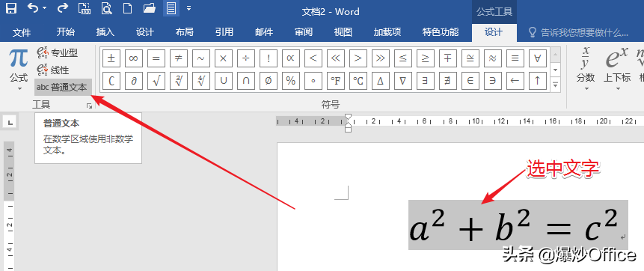
Task: Switch to the 布局 layout tab
Action: [x=185, y=32]
